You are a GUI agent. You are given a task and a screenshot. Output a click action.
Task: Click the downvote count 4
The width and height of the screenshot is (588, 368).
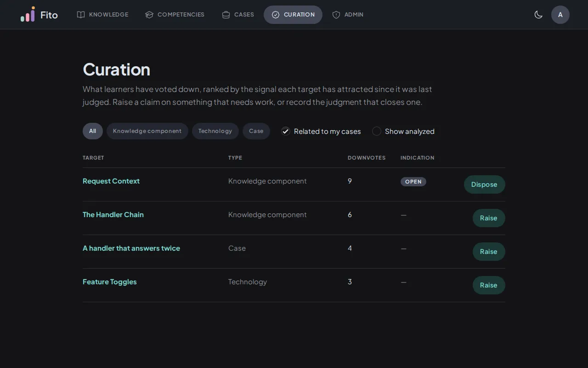pyautogui.click(x=350, y=248)
